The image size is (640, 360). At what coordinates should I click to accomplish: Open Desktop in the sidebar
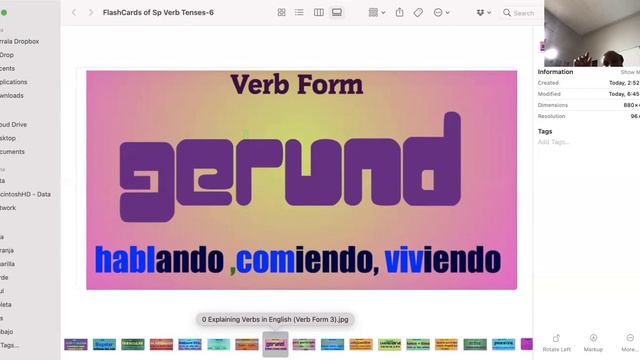coord(8,138)
